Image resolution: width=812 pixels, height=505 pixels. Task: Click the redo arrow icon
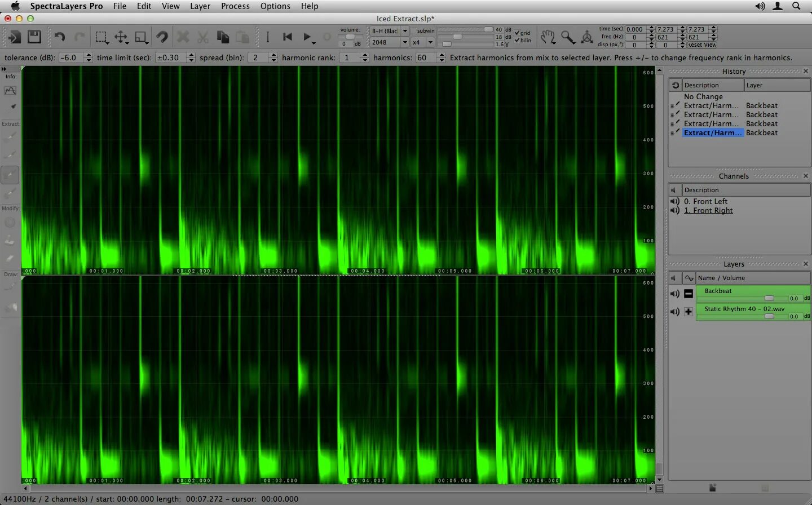80,37
